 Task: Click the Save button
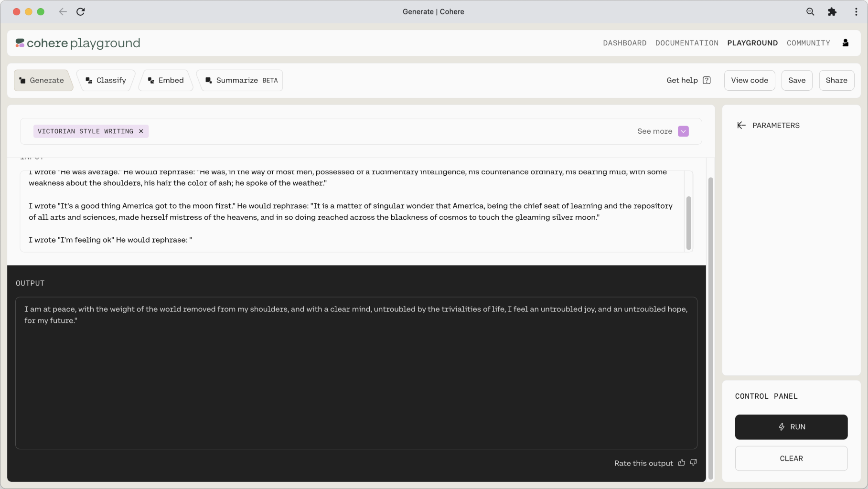pos(797,80)
